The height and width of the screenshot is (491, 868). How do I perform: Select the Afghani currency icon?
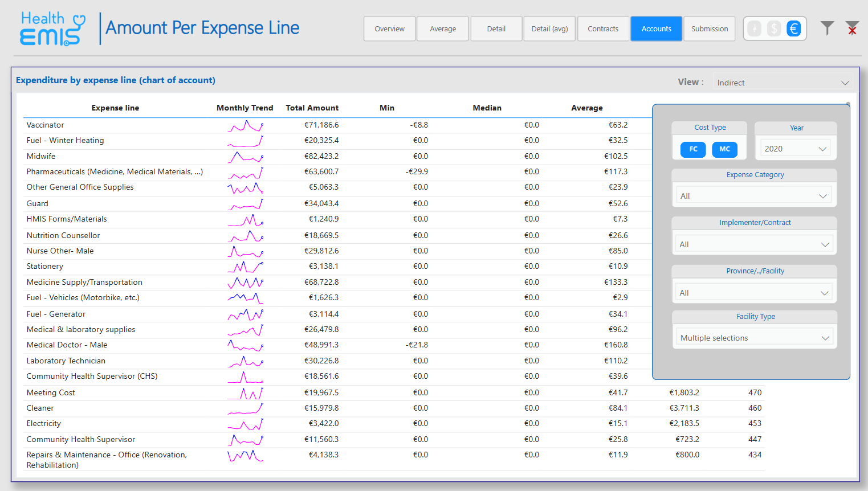tap(754, 28)
